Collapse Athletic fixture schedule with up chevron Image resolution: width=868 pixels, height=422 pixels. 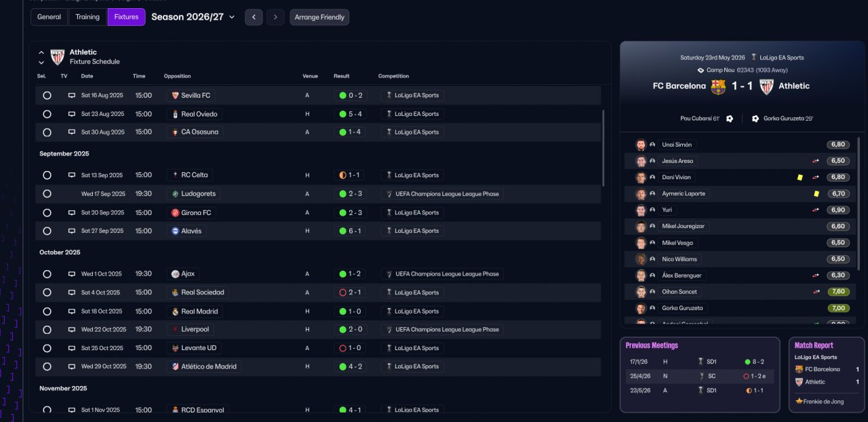pyautogui.click(x=41, y=52)
